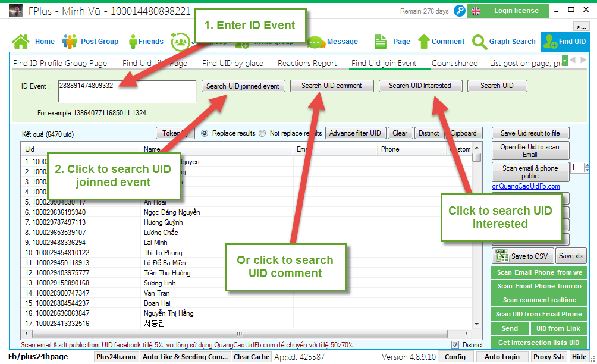597x364 pixels.
Task: Open the Message section
Action: [334, 42]
